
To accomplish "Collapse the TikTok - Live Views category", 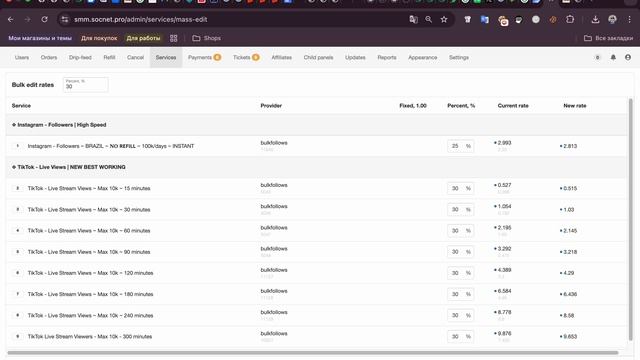I will pos(14,167).
